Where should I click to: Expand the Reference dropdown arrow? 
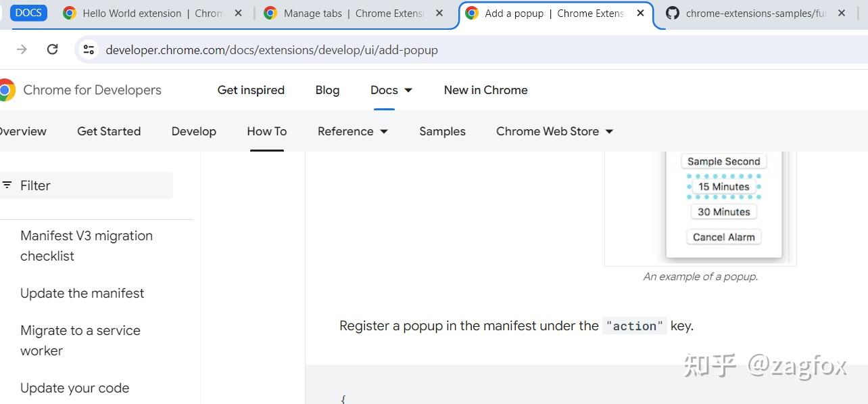384,131
